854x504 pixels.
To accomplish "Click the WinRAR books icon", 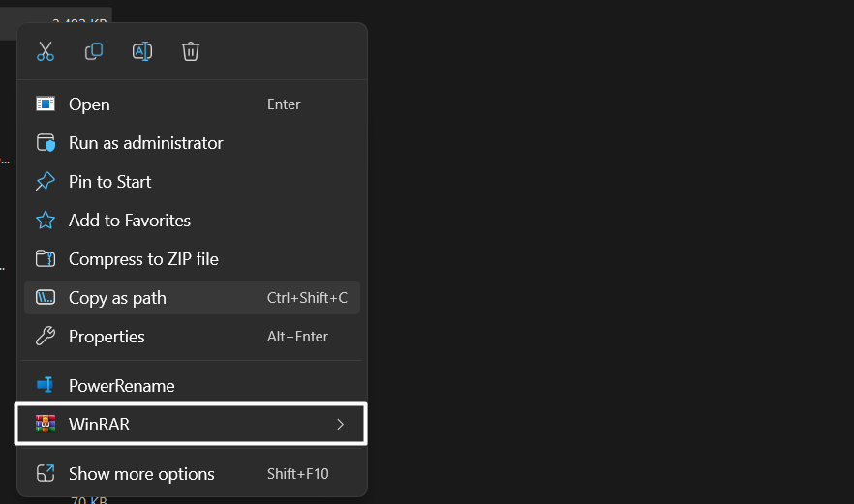I will pos(46,424).
